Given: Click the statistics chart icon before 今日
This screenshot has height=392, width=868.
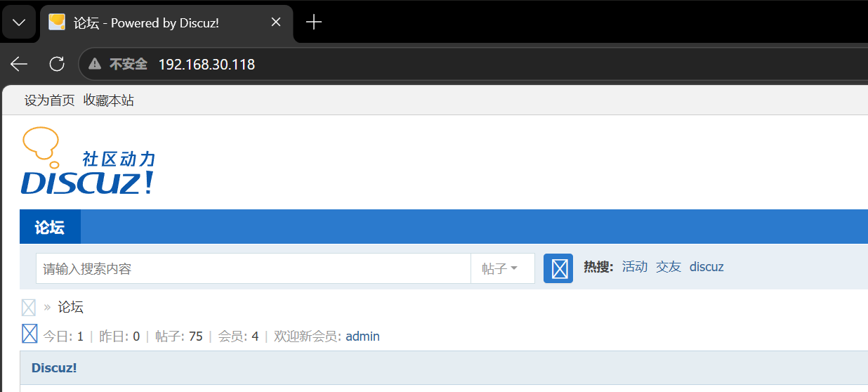Looking at the screenshot, I should [x=29, y=334].
